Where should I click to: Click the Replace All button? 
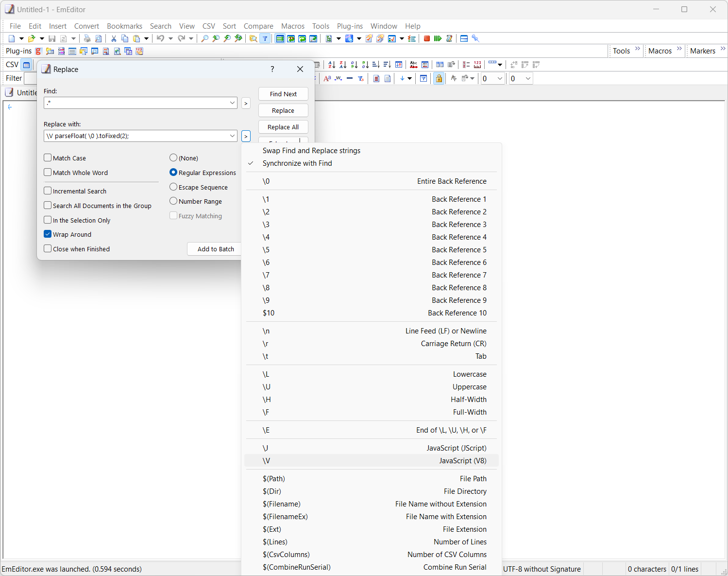[x=283, y=127]
